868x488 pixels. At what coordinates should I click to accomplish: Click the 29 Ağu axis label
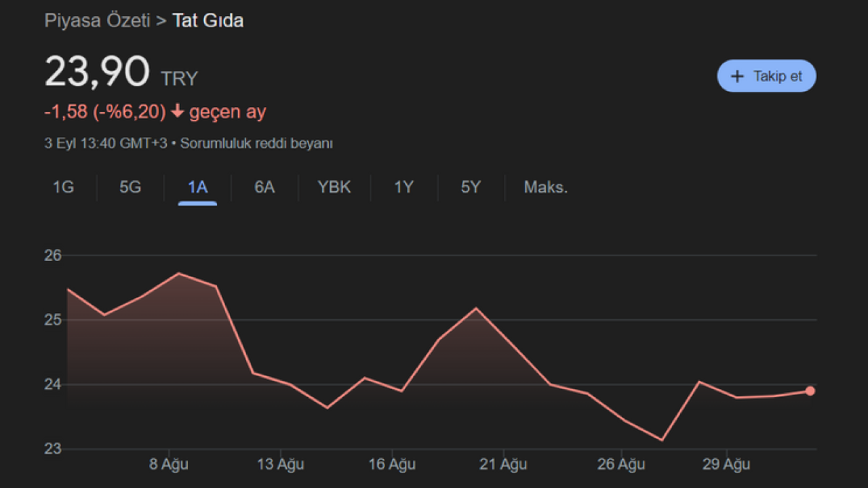[x=726, y=464]
